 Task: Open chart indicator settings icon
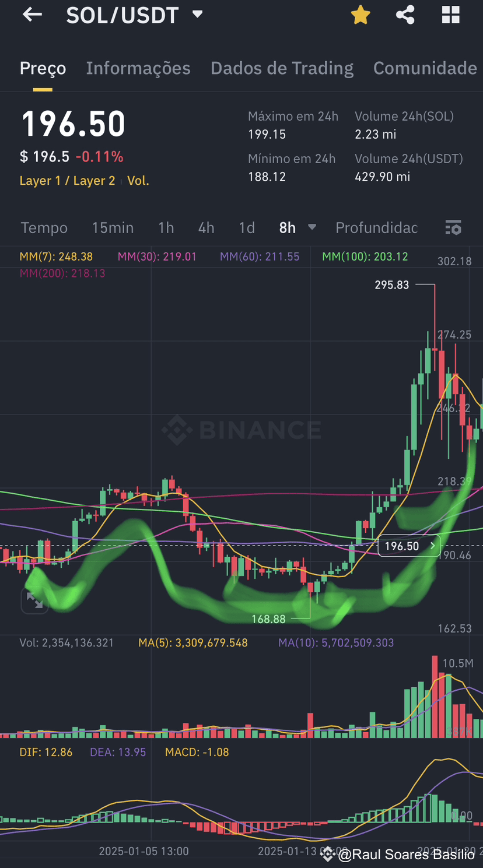click(453, 228)
